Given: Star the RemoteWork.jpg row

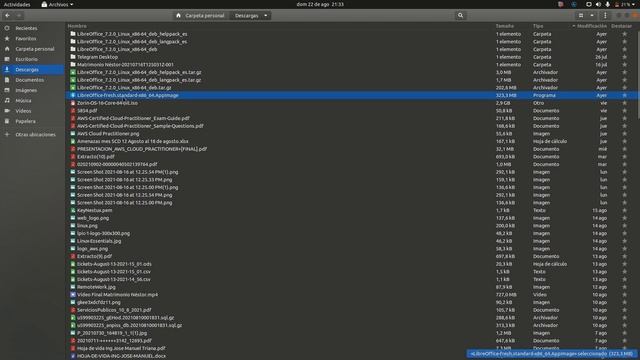Looking at the screenshot, I should [x=624, y=287].
